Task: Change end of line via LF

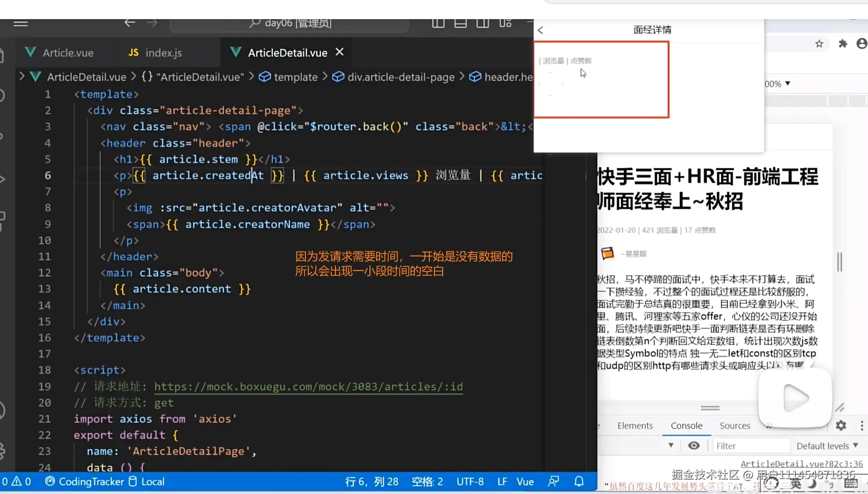Action: (502, 482)
